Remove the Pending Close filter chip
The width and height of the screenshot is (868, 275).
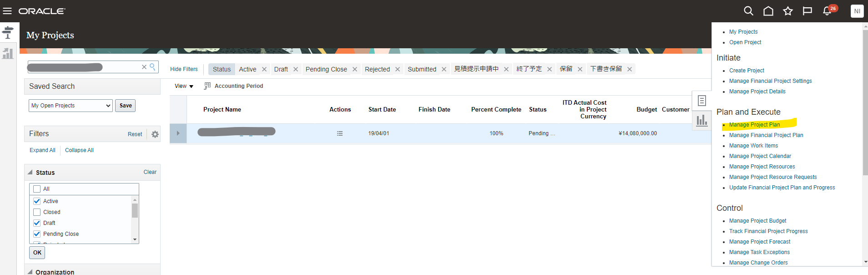355,69
